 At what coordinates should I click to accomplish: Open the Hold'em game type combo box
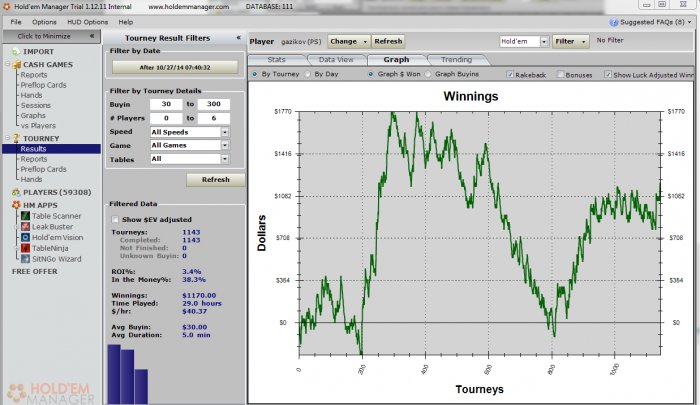[x=524, y=42]
